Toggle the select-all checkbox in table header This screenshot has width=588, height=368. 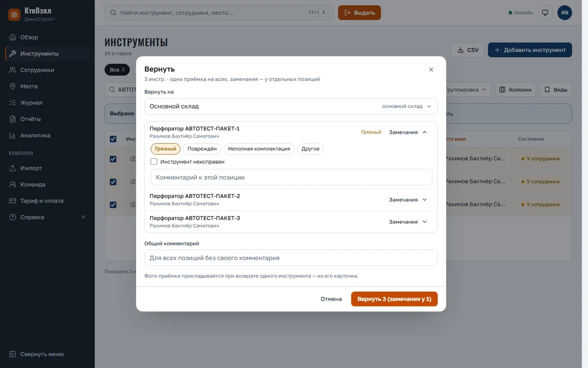[113, 139]
